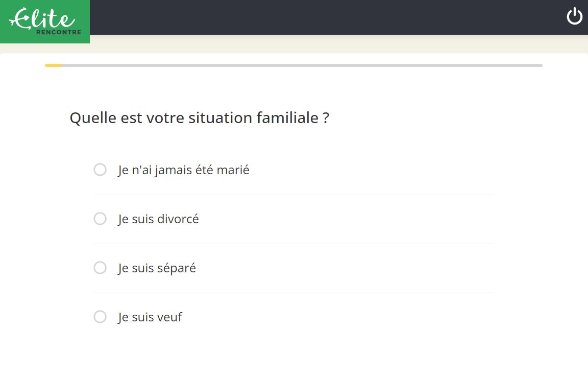The image size is (588, 375).
Task: Select the radio circle beside 'Je suis divorcé'
Action: [x=100, y=219]
